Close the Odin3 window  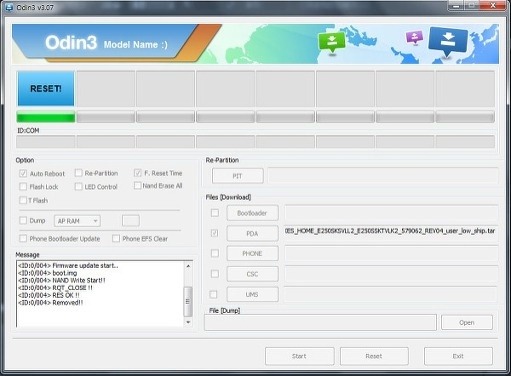(x=493, y=6)
